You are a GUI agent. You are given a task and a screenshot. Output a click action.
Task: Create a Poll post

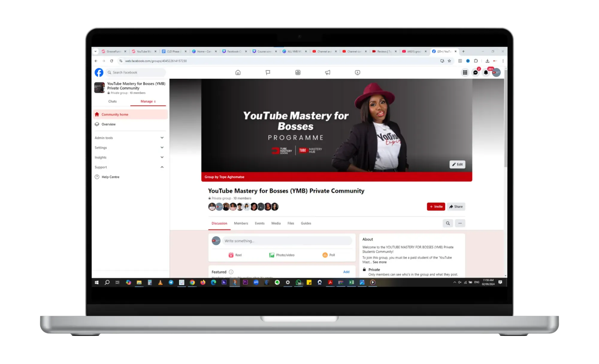[x=329, y=255]
